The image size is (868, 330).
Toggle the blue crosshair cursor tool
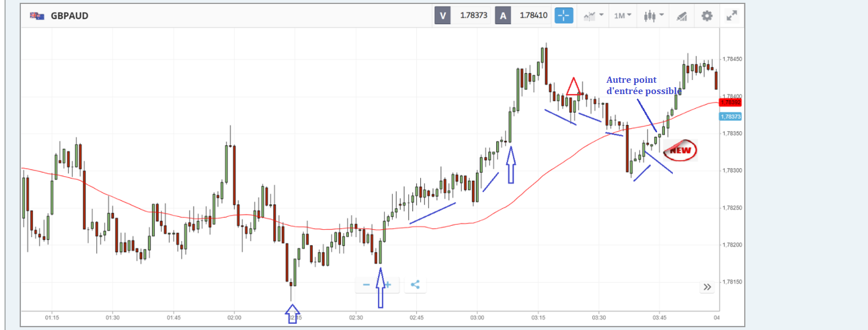pos(564,16)
